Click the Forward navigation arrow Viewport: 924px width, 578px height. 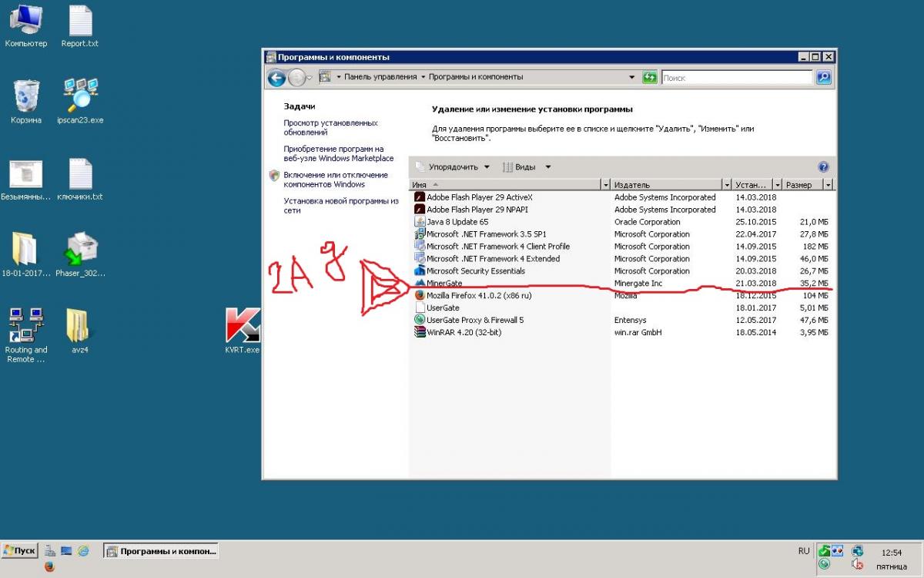click(296, 78)
